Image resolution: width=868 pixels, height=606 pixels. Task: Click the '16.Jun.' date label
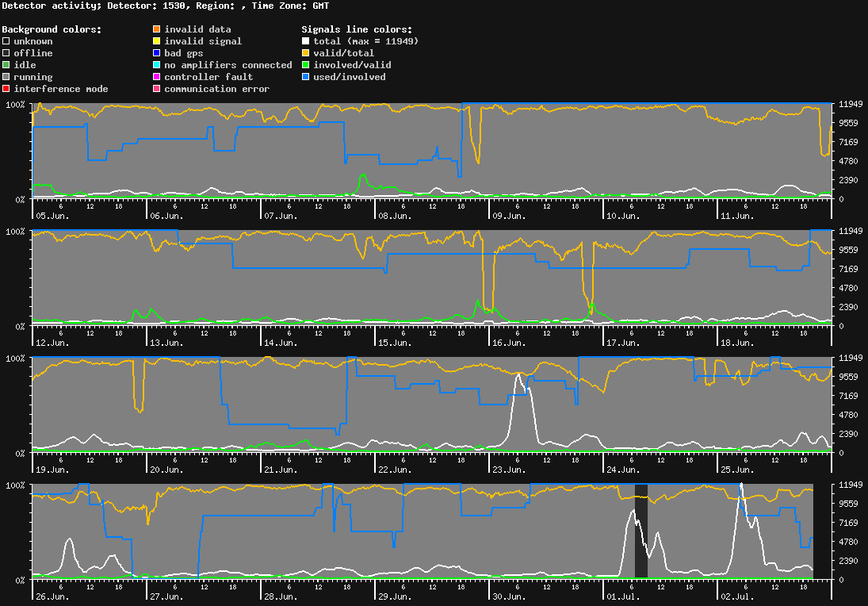509,343
